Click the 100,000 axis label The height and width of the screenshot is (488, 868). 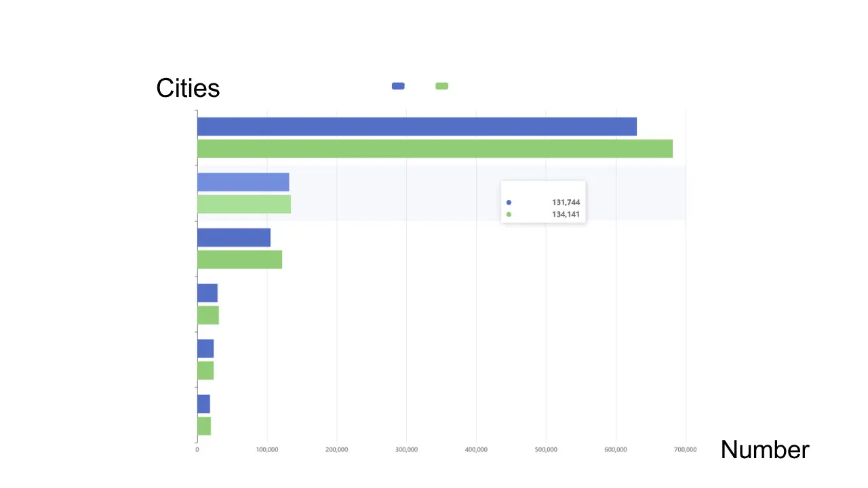click(x=267, y=449)
